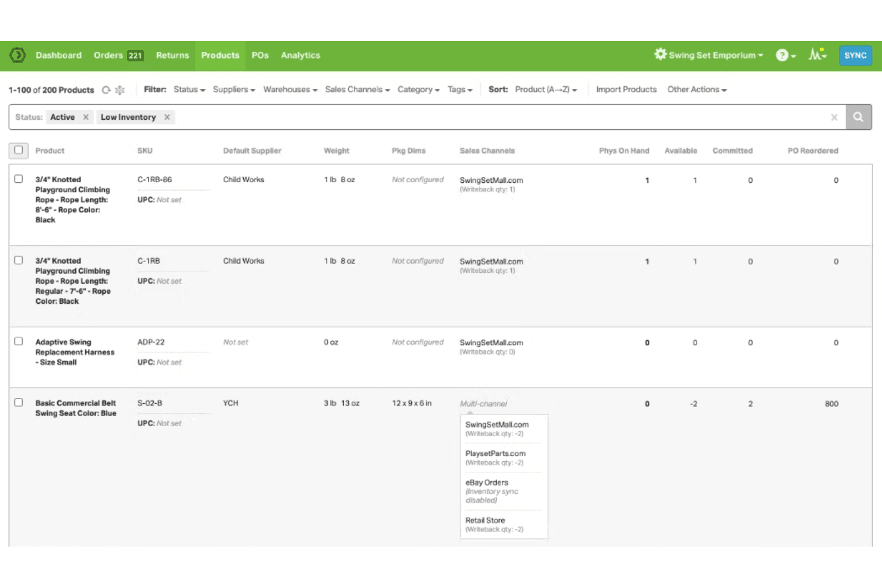882x588 pixels.
Task: Open the Warehouses filter dropdown
Action: click(290, 89)
